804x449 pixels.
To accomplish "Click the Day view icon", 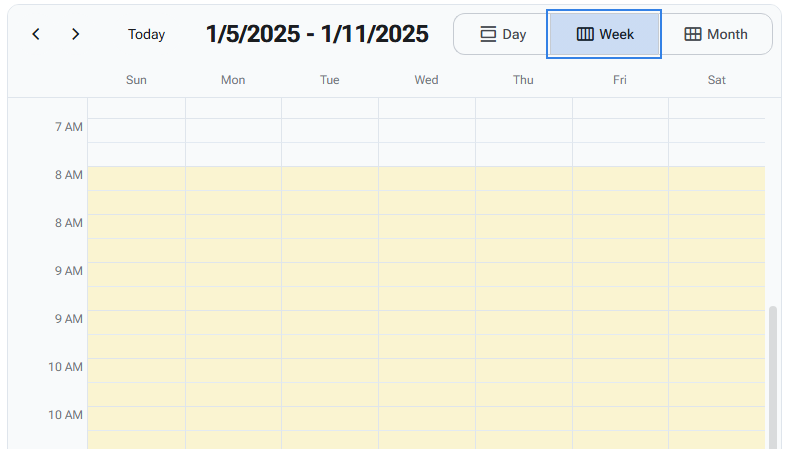I will [x=488, y=34].
